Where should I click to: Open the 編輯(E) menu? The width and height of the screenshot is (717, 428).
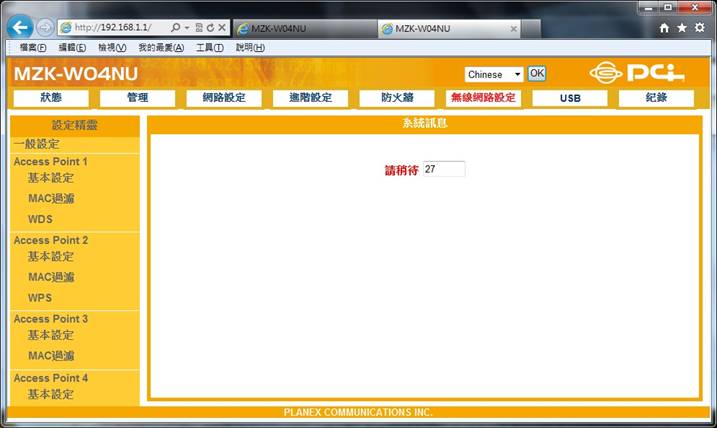[x=72, y=48]
